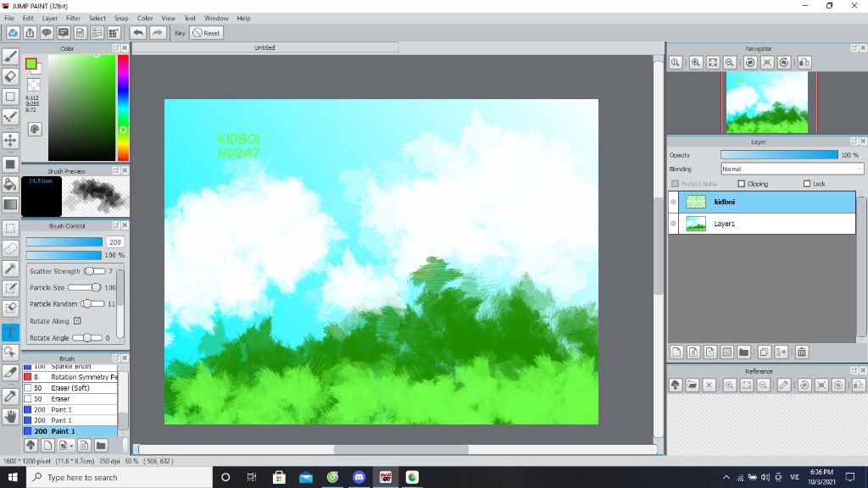This screenshot has width=868, height=488.
Task: Click the rainbow hue strip
Action: click(123, 108)
